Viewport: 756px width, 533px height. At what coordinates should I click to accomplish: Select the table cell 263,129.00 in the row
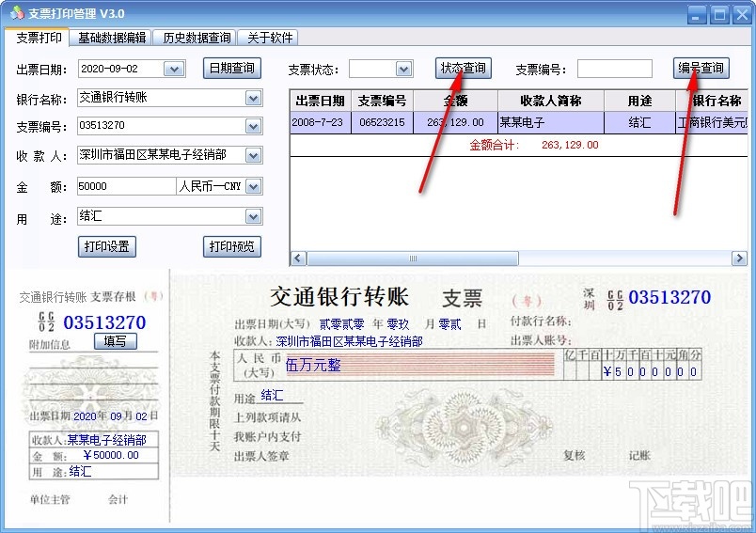coord(455,122)
